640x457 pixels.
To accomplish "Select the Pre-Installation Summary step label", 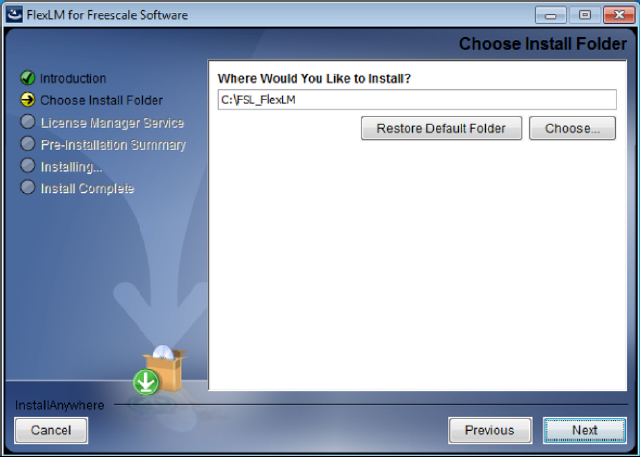I will point(113,145).
